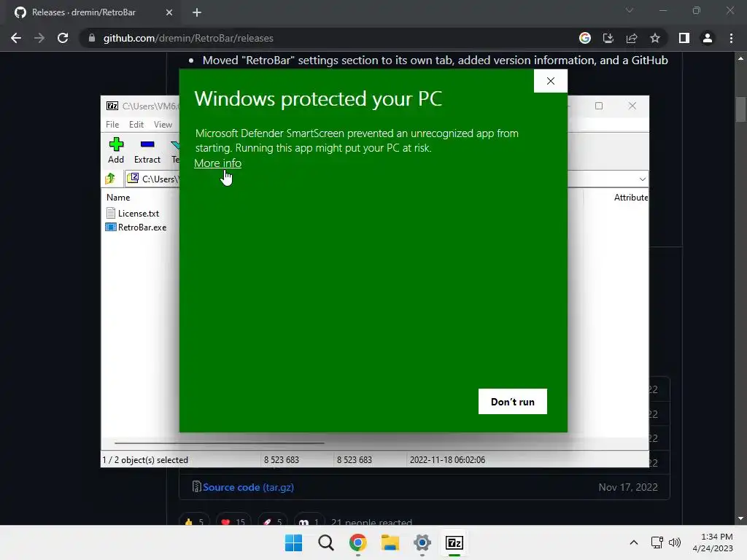Click the 7-Zip address path field
747x560 pixels.
386,179
